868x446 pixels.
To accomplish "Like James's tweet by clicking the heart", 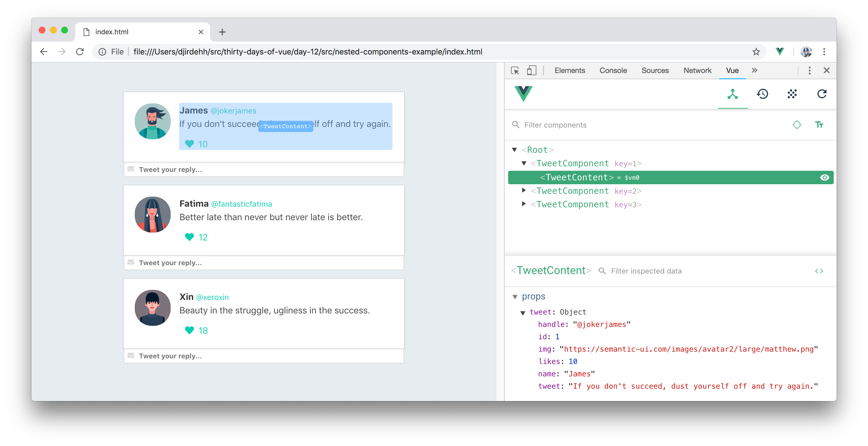I will point(190,144).
